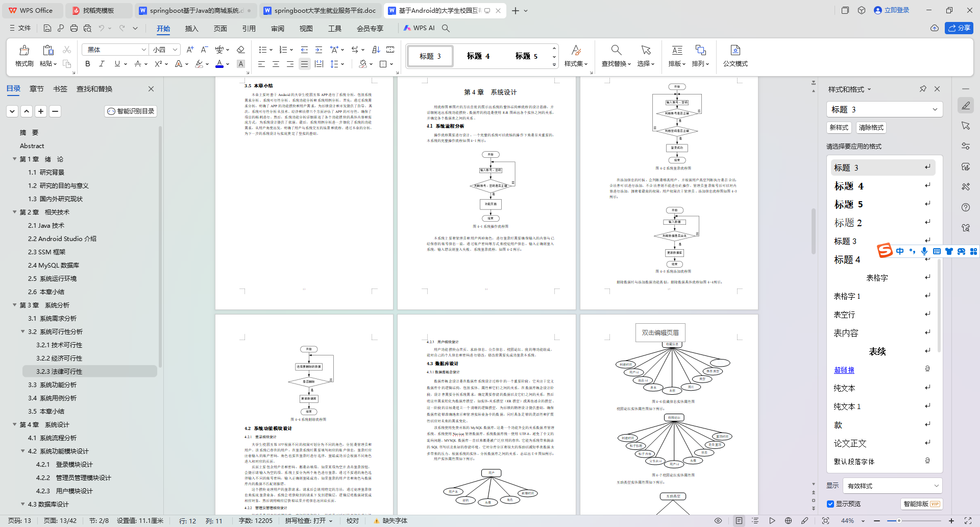Viewport: 980px width, 527px height.
Task: Click 清除格式 in styles pane
Action: 871,128
